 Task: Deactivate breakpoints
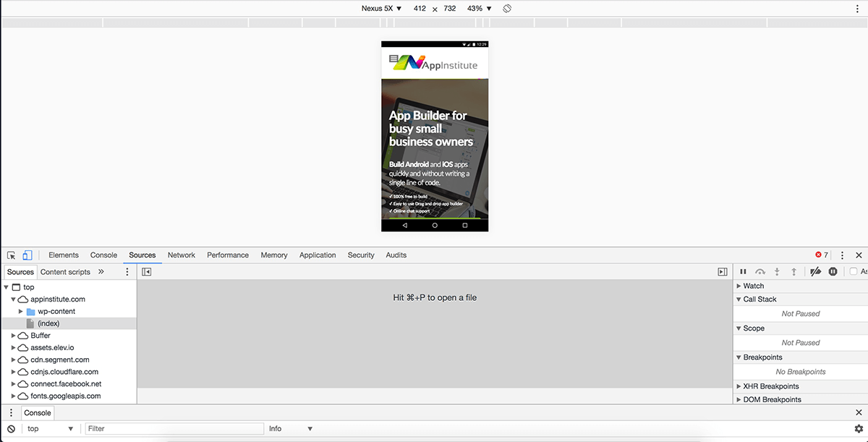[815, 272]
